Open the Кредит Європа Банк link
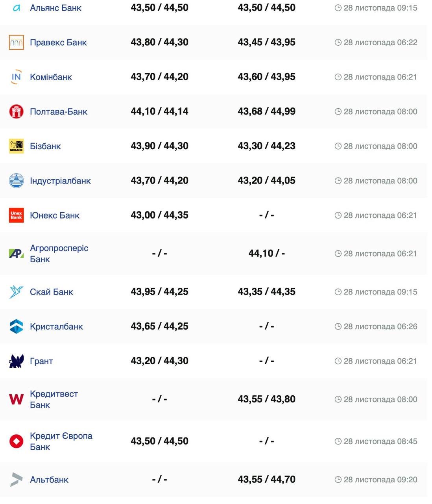The height and width of the screenshot is (504, 432). [61, 441]
